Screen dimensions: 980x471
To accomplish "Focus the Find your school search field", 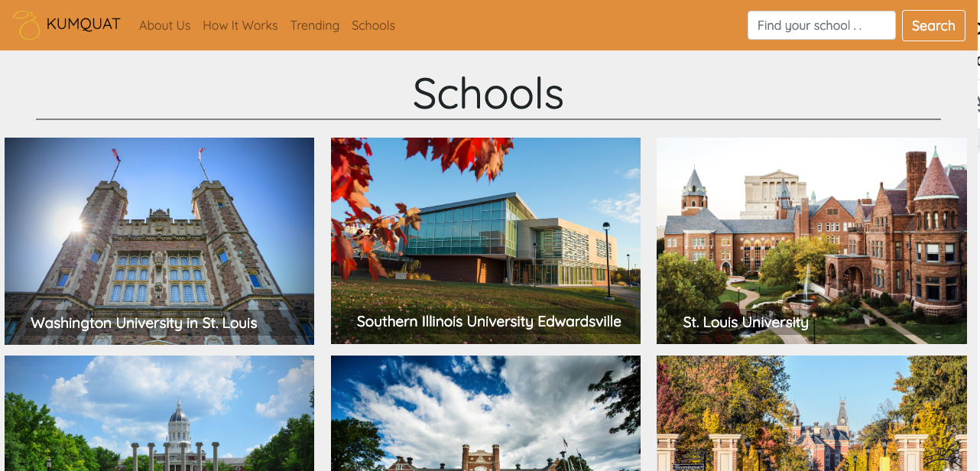I will [x=821, y=25].
